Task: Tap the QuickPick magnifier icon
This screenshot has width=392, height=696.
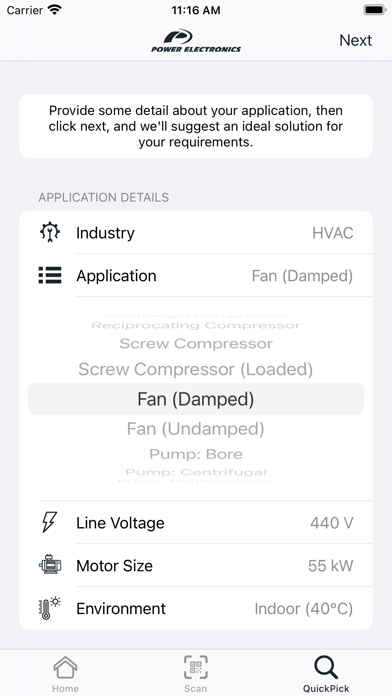Action: 326,668
